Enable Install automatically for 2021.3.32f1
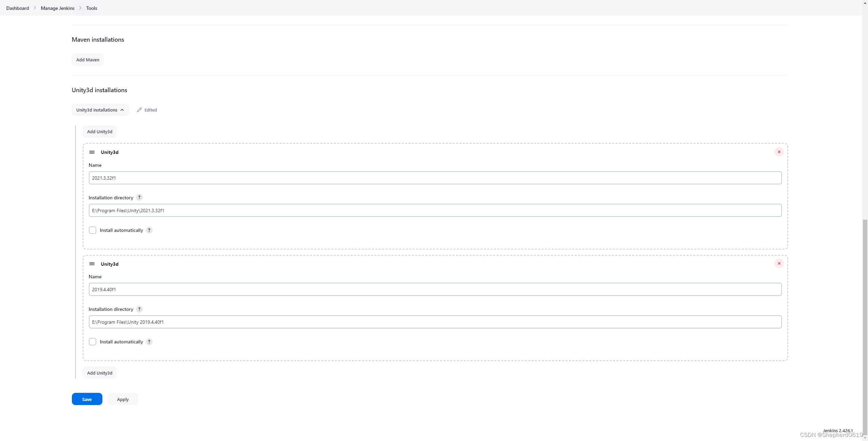 point(92,230)
